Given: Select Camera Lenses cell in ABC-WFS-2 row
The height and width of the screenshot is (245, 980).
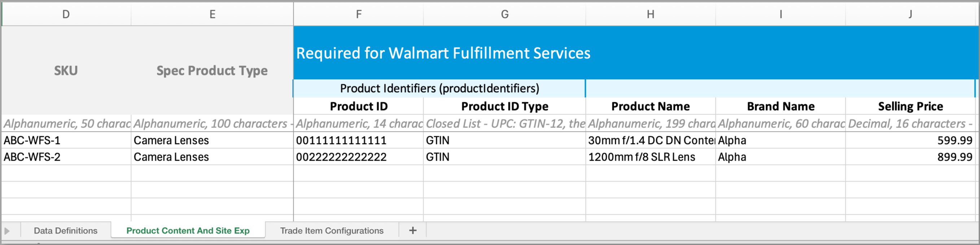Looking at the screenshot, I should click(x=212, y=157).
